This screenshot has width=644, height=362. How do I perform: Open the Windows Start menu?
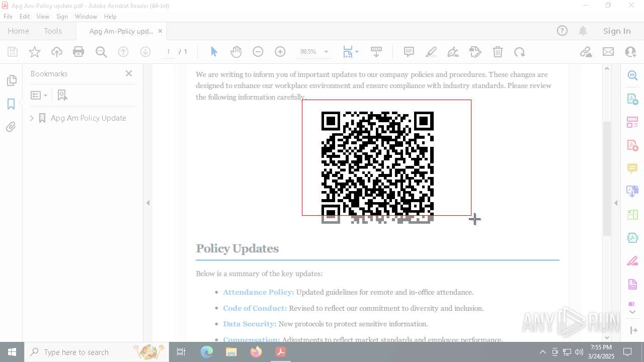12,352
